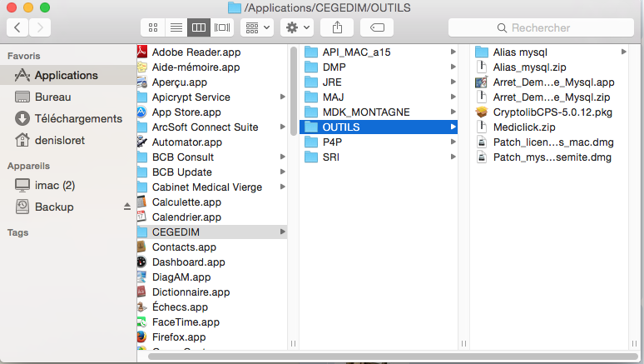Click the Adobe Reader.app icon
Image resolution: width=644 pixels, height=364 pixels.
tap(142, 52)
